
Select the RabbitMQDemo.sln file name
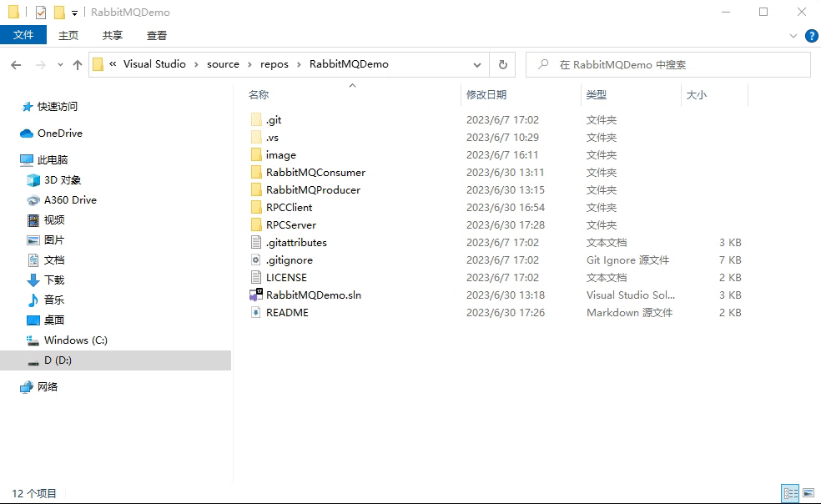[x=314, y=295]
